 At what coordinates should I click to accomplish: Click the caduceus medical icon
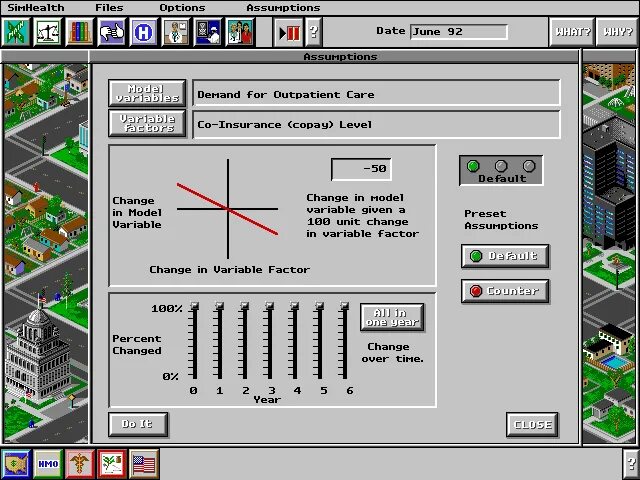click(80, 464)
